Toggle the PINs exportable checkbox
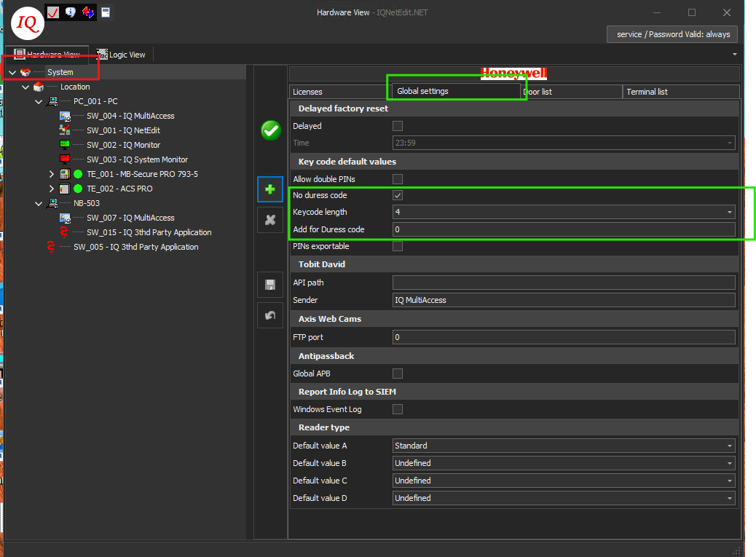756x557 pixels. (397, 246)
